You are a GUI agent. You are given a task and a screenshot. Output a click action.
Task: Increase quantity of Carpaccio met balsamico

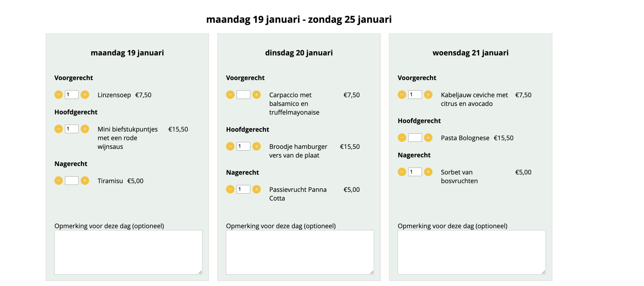[257, 95]
